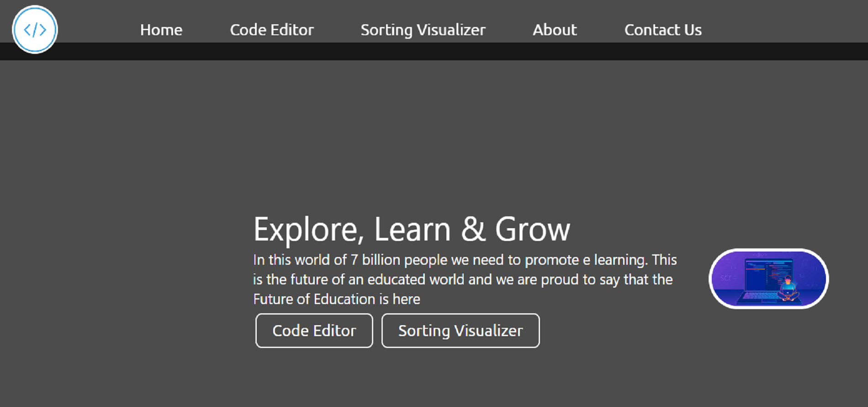Image resolution: width=868 pixels, height=407 pixels.
Task: Open Code Editor from the navigation bar
Action: point(272,30)
